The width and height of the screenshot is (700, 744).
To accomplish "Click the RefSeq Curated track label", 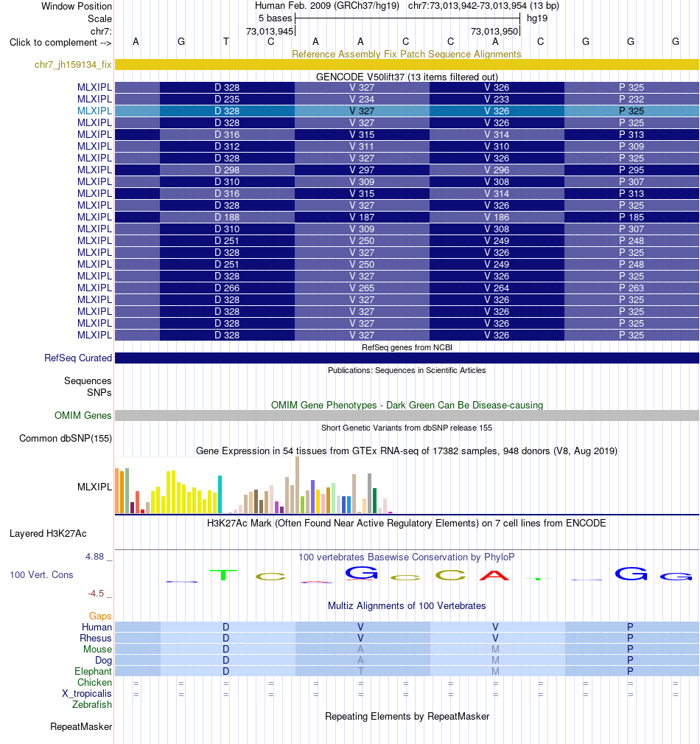I will coord(78,358).
